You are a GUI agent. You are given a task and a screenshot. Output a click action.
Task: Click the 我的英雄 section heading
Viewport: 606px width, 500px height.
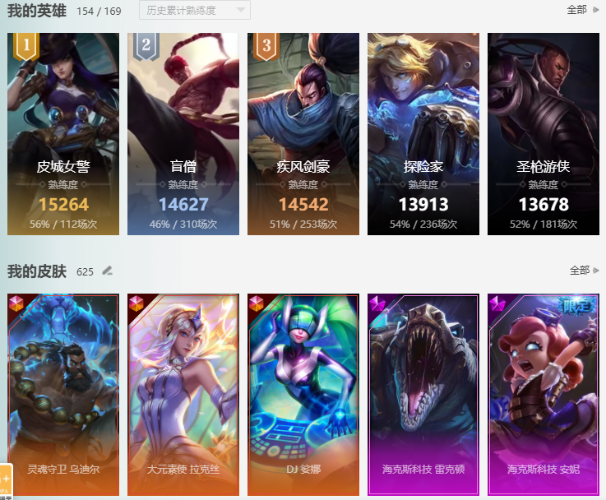coord(37,10)
